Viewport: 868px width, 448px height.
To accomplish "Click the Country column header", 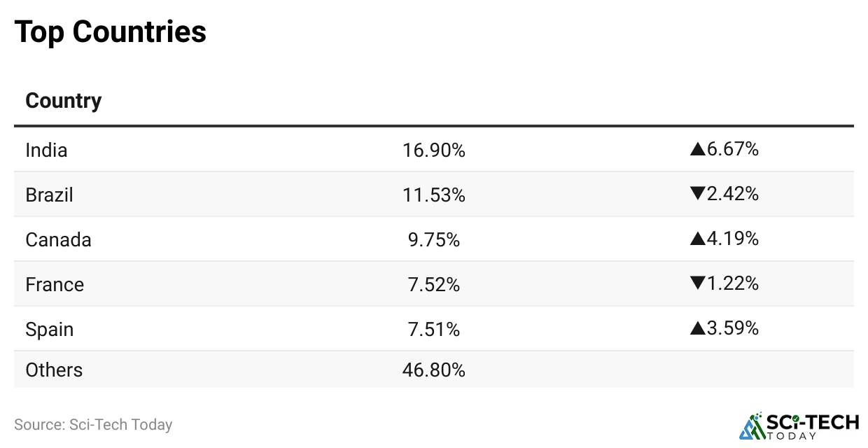I will pyautogui.click(x=64, y=101).
